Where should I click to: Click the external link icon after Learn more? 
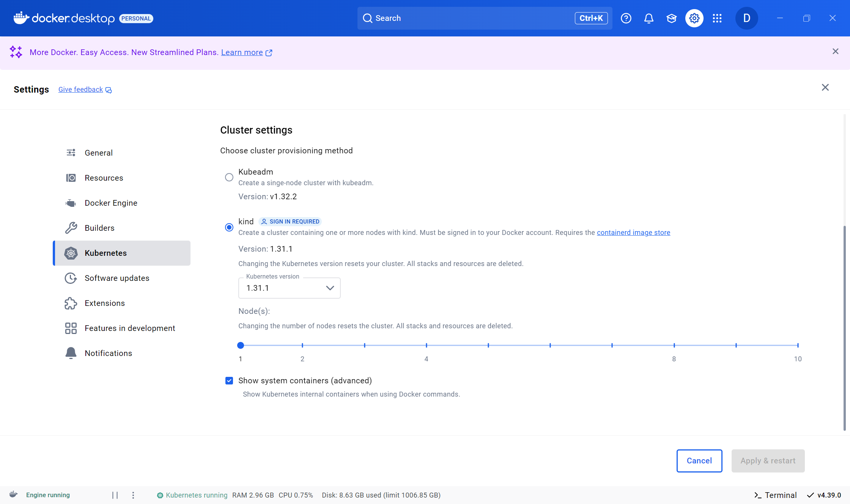269,53
